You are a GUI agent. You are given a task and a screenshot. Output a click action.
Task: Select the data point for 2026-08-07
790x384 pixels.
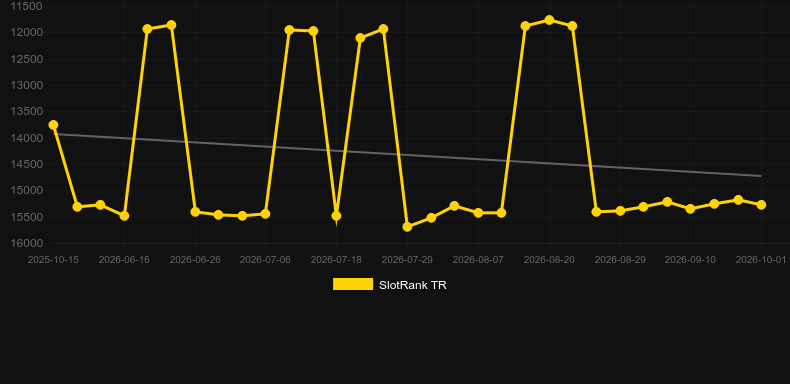pos(478,213)
